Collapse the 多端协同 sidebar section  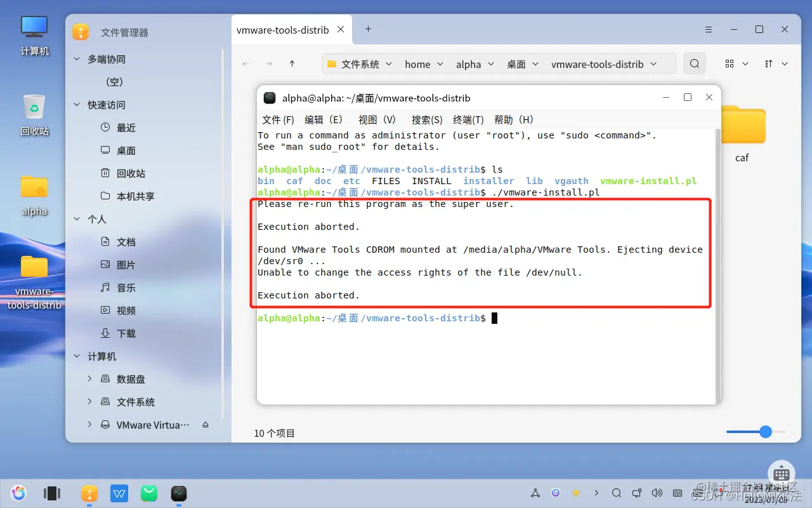pyautogui.click(x=77, y=59)
